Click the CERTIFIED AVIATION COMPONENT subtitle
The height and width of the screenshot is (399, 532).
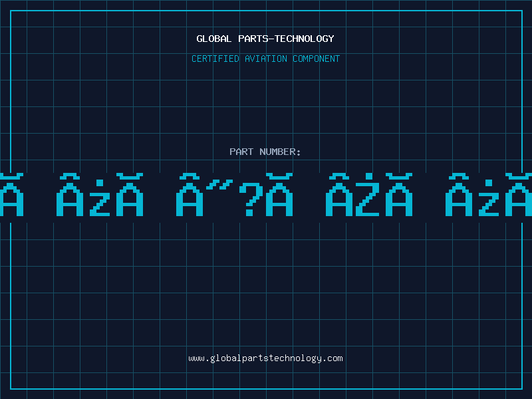coord(265,59)
